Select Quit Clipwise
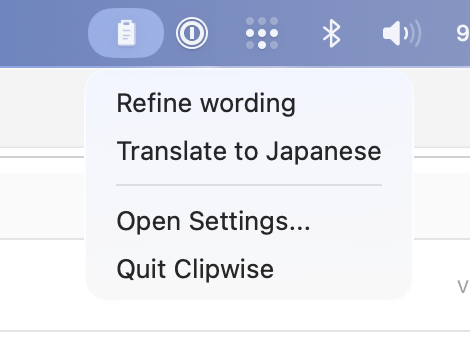The image size is (470, 362). [x=249, y=269]
